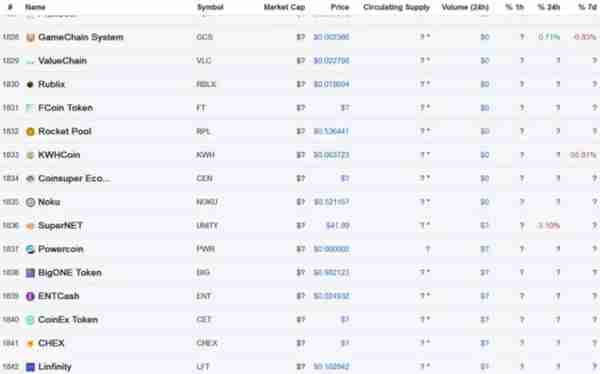
Task: Click the Rocket Pool coin icon
Action: (x=30, y=132)
